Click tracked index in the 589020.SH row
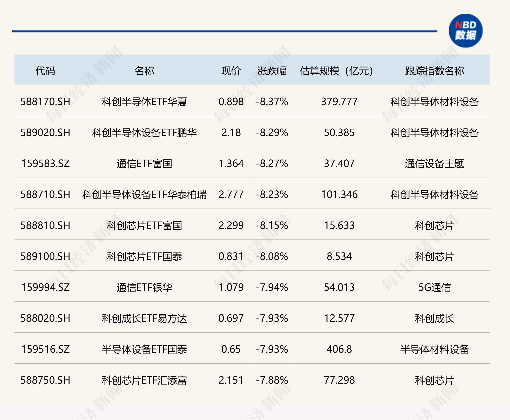The image size is (510, 420). 435,133
